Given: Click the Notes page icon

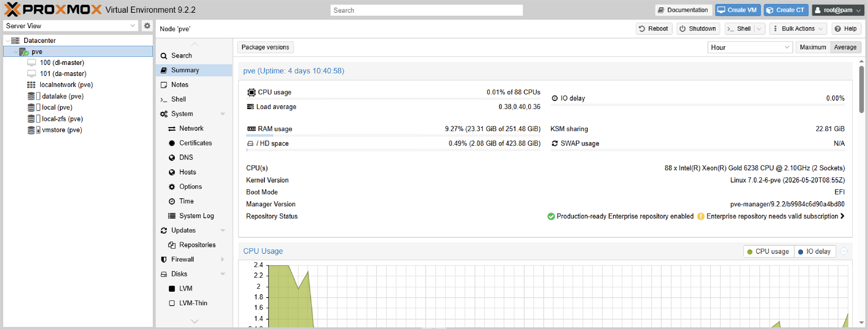Looking at the screenshot, I should pos(164,85).
